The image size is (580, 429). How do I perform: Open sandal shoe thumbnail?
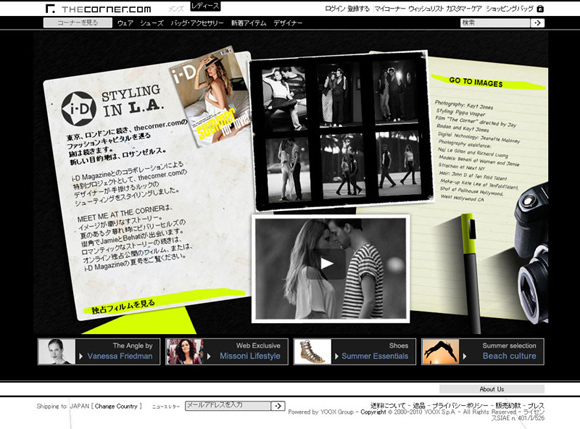(313, 351)
